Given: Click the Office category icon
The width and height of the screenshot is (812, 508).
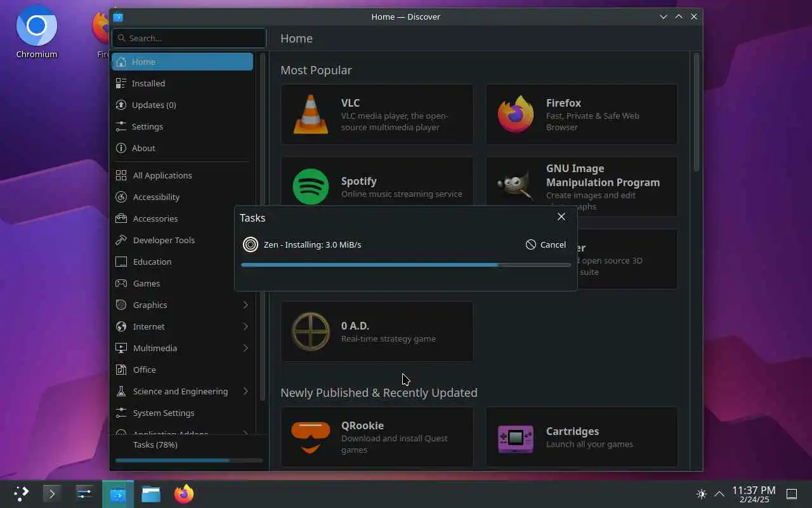Looking at the screenshot, I should coord(121,370).
